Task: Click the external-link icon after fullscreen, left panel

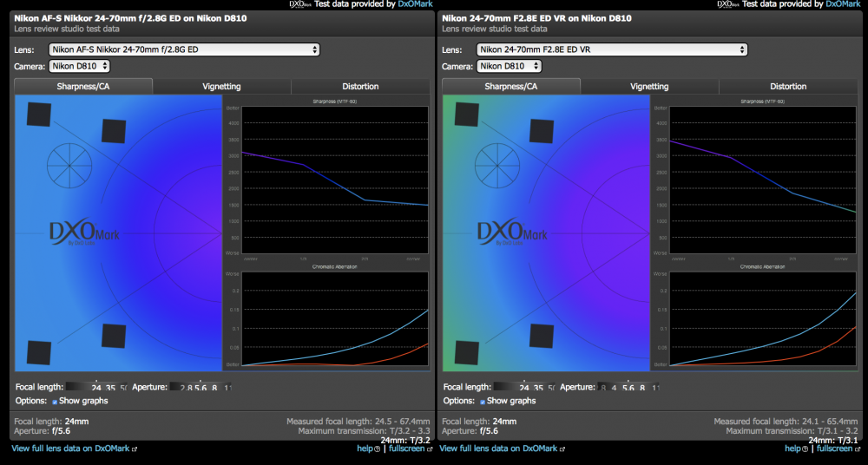Action: point(429,449)
